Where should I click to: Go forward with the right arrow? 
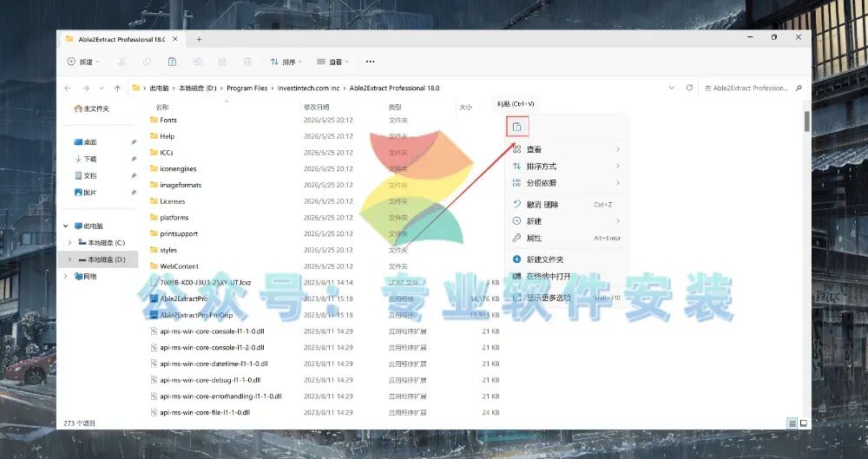tap(86, 88)
